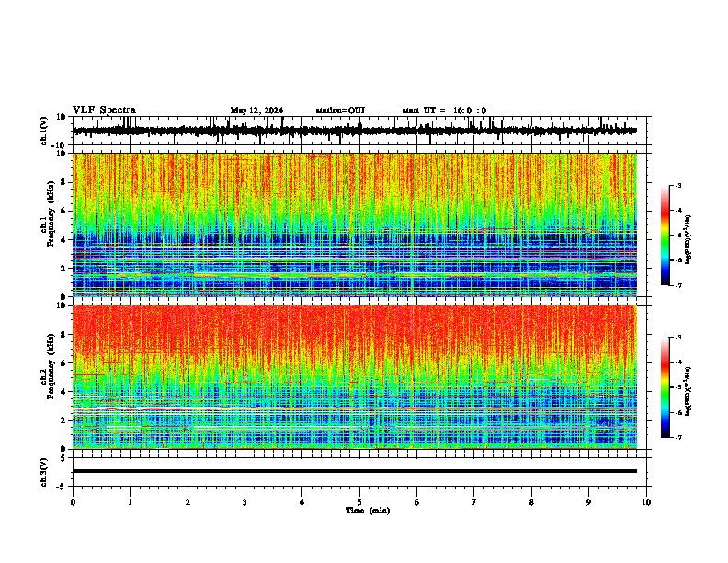This screenshot has width=728, height=563.
Task: Click time axis tick label '2'
Action: pyautogui.click(x=188, y=502)
